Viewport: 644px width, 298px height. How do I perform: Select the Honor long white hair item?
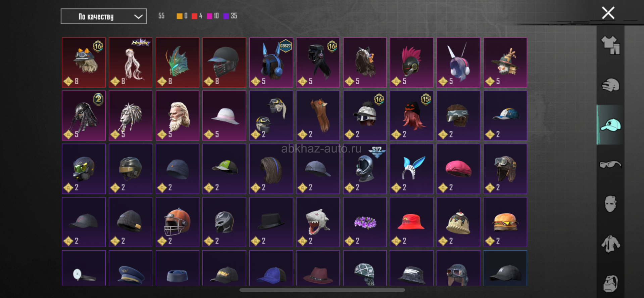point(131,62)
